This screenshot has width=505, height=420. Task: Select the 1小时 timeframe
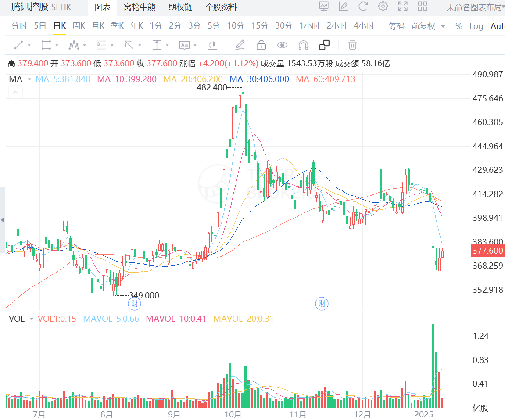309,26
